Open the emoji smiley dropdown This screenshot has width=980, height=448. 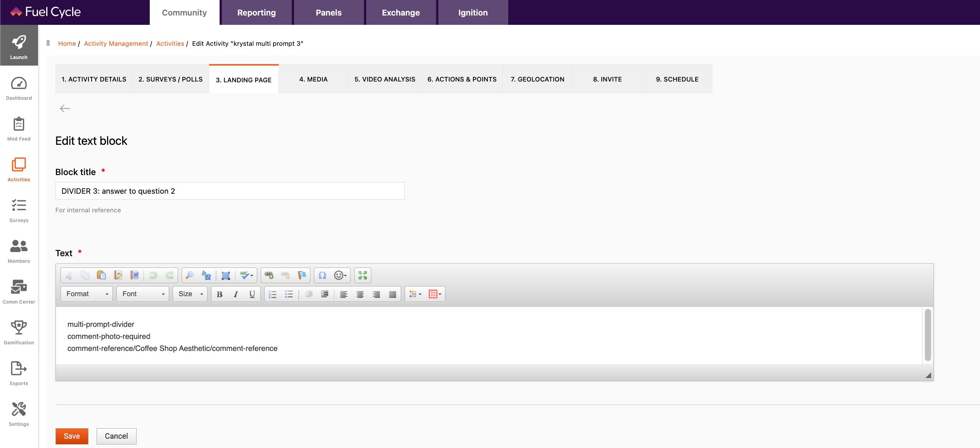pyautogui.click(x=340, y=275)
